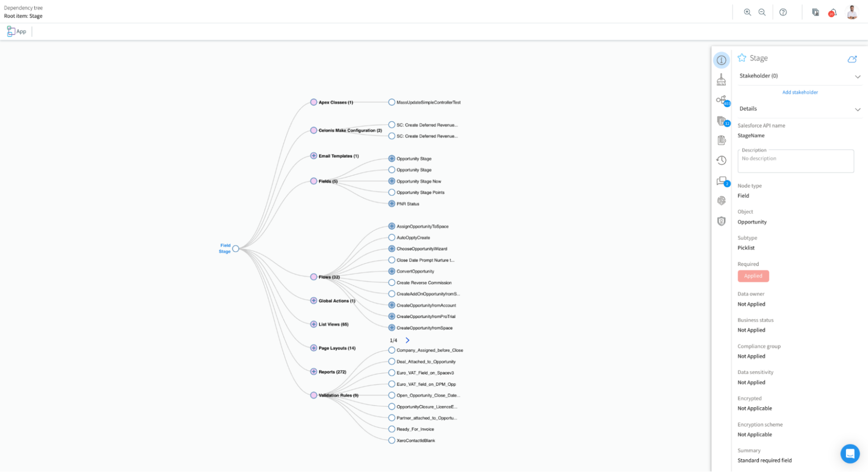This screenshot has height=472, width=868.
Task: Select the fingerprint sidebar icon
Action: 722,201
